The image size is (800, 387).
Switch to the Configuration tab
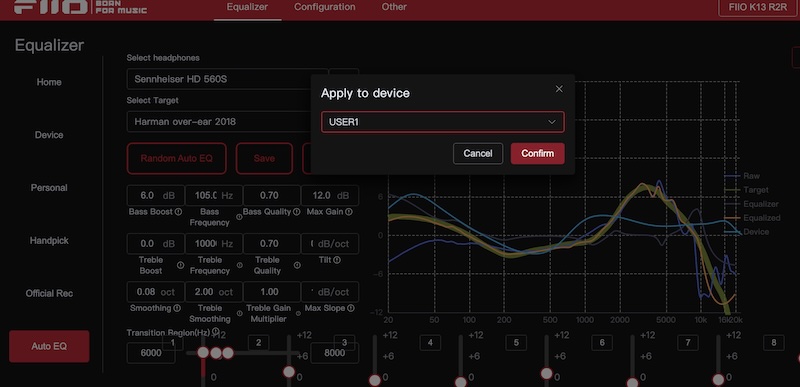click(324, 7)
